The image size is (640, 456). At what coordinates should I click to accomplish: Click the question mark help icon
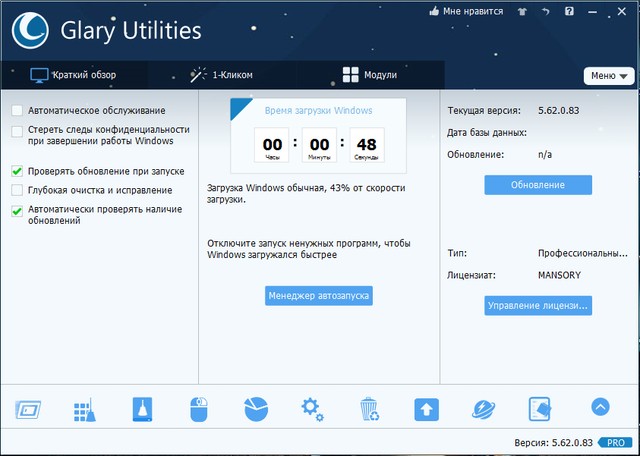(x=570, y=12)
